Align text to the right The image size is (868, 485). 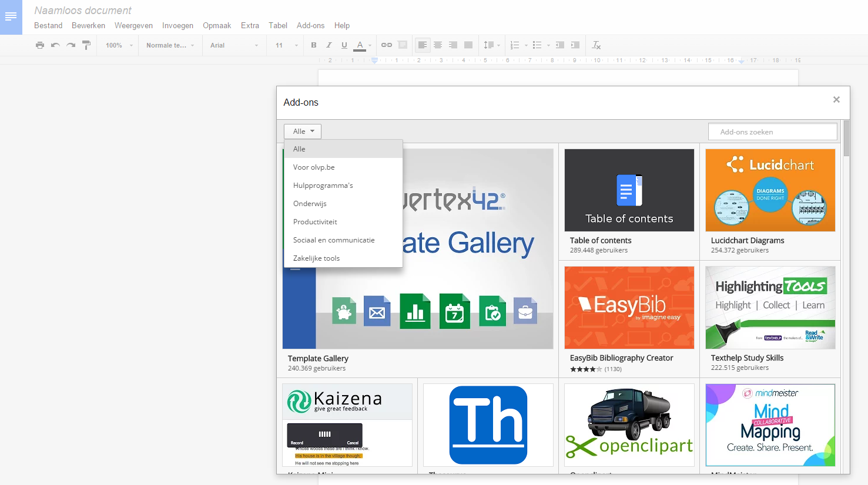click(453, 45)
